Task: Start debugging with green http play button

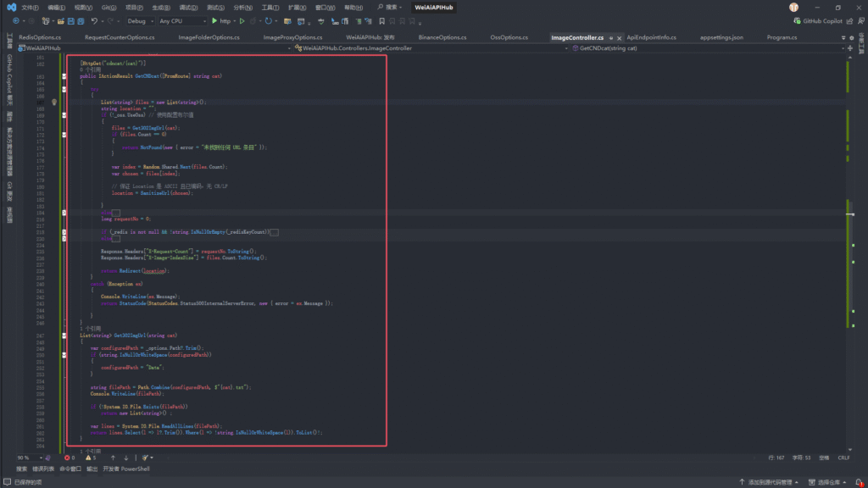Action: point(214,20)
